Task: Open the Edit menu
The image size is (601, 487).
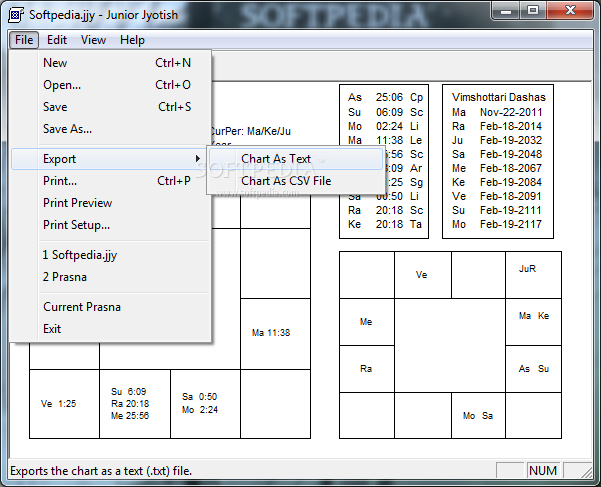Action: point(57,40)
